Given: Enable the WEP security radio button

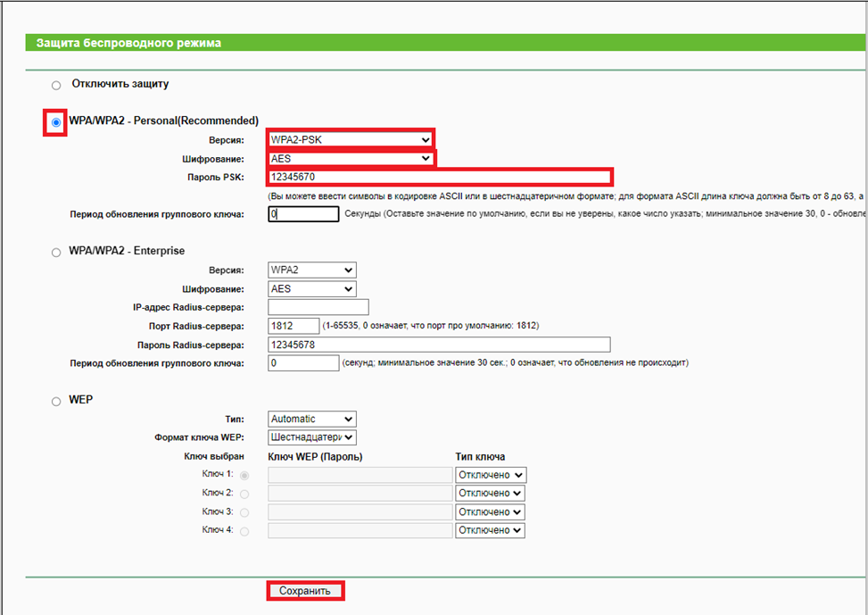Looking at the screenshot, I should pyautogui.click(x=56, y=402).
